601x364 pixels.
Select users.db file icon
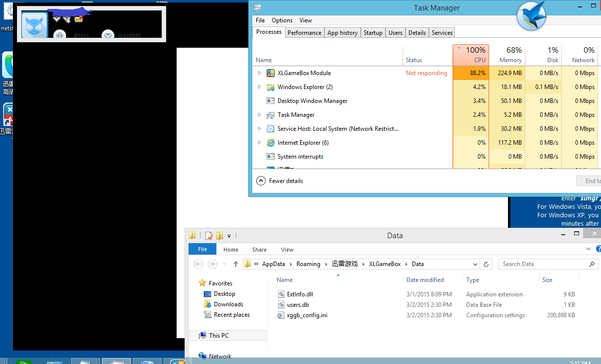point(282,305)
